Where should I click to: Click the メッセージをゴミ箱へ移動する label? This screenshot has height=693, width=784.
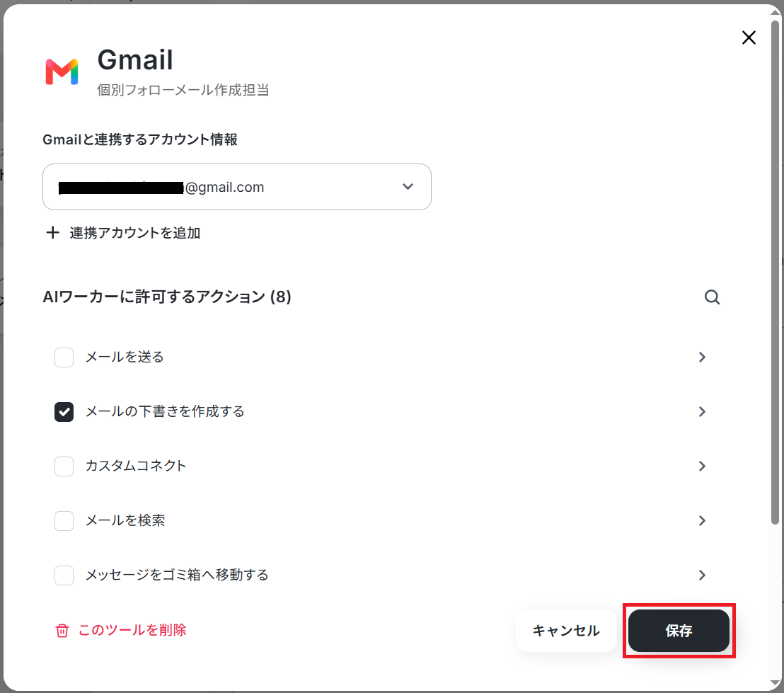click(177, 575)
